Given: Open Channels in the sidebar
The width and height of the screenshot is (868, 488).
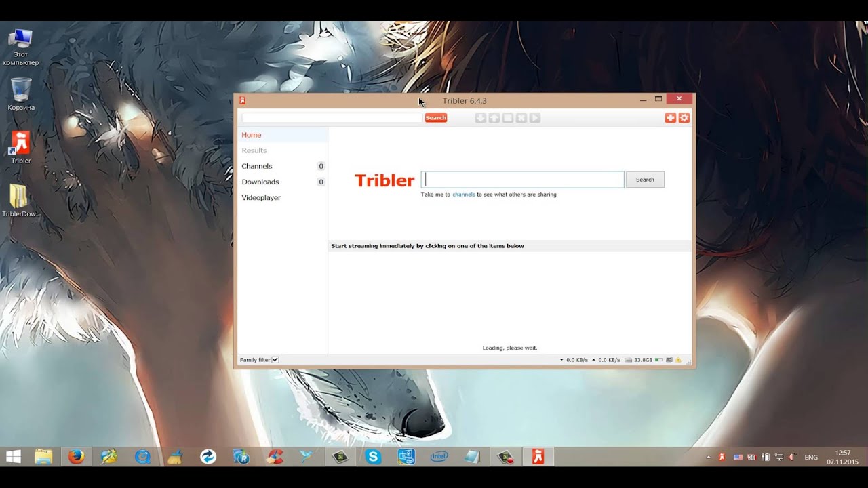Looking at the screenshot, I should point(283,166).
